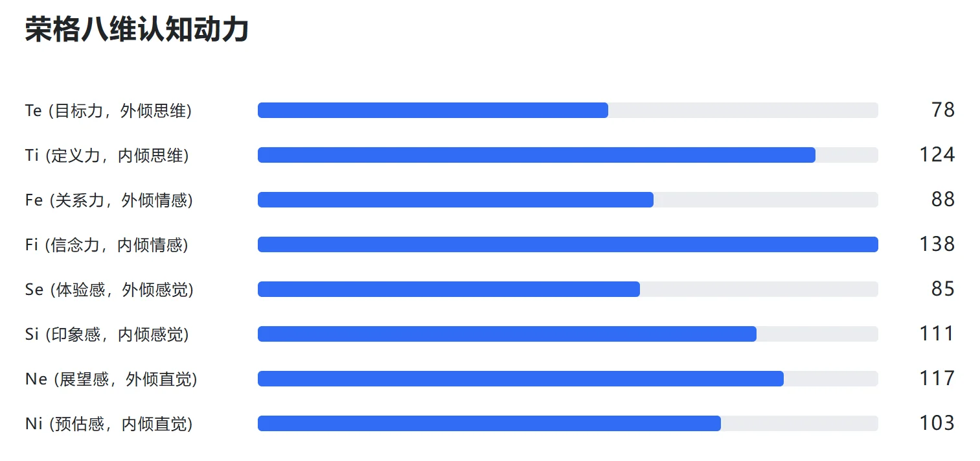This screenshot has height=461, width=980.
Task: Click the Fi score value 138
Action: pyautogui.click(x=937, y=244)
